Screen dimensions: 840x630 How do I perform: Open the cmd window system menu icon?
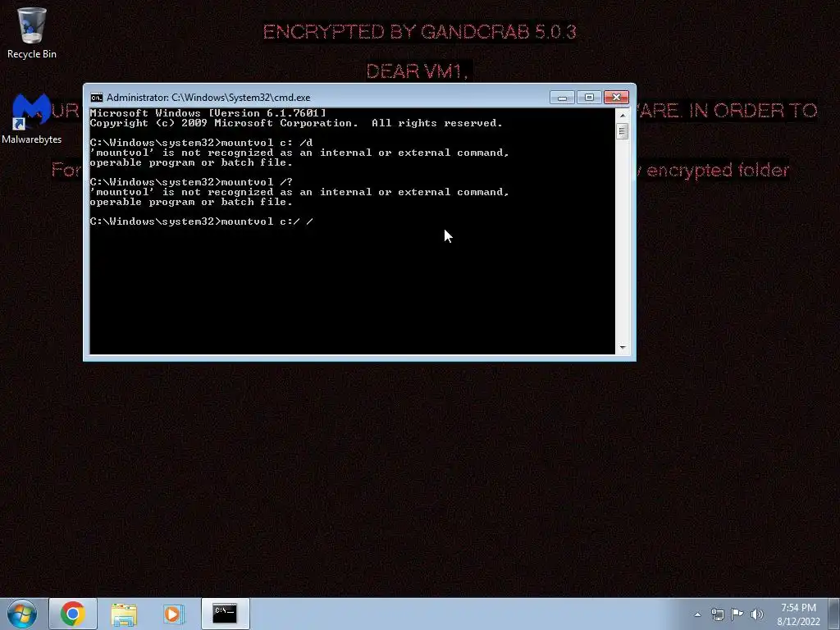coord(97,98)
